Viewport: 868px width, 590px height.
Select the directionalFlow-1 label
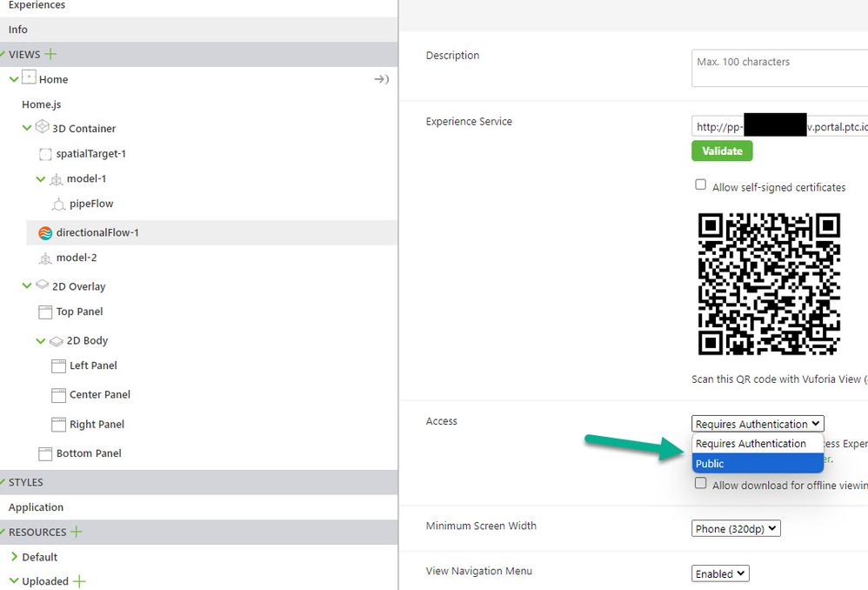pos(97,232)
